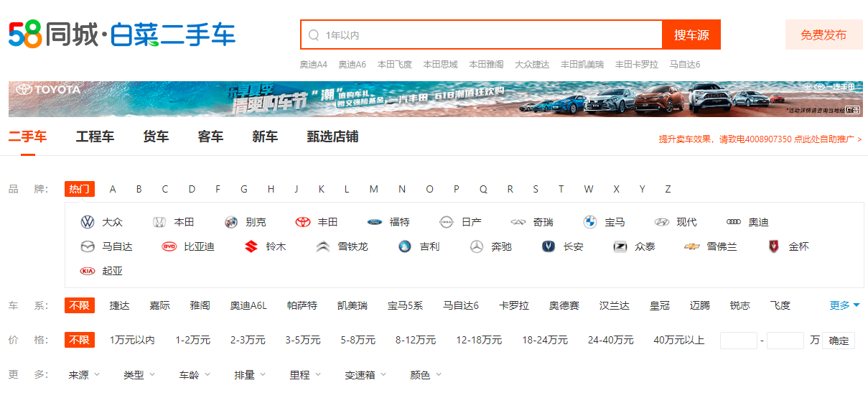
Task: Click the Ford brand logo icon
Action: (x=375, y=223)
